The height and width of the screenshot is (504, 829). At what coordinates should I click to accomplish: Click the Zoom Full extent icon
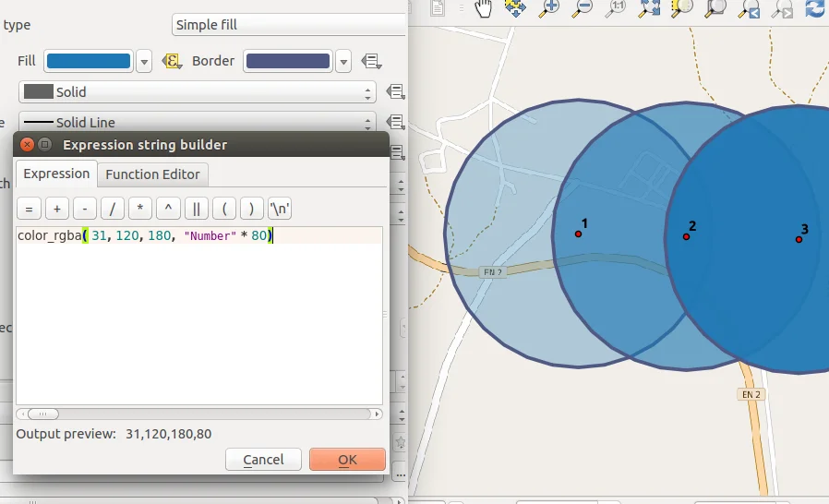coord(649,9)
